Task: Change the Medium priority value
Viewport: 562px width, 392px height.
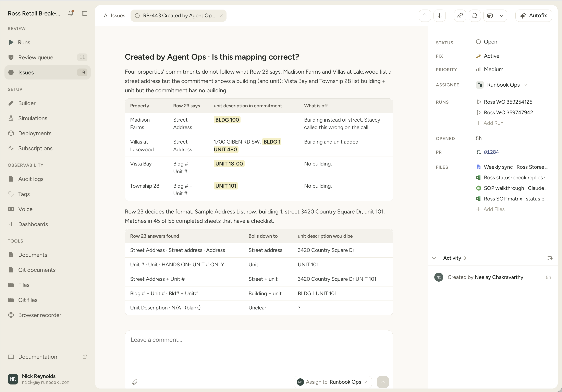Action: pos(490,70)
